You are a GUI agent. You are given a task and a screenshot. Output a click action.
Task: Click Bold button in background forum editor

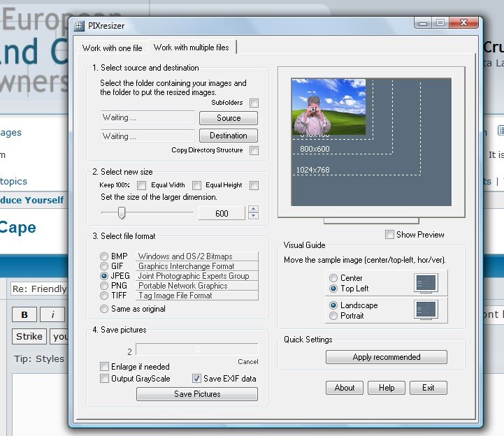pyautogui.click(x=24, y=314)
